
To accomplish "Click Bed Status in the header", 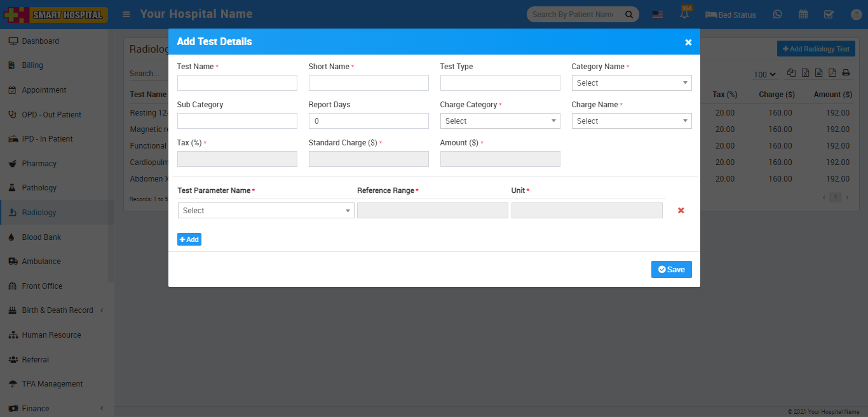I will 731,15.
